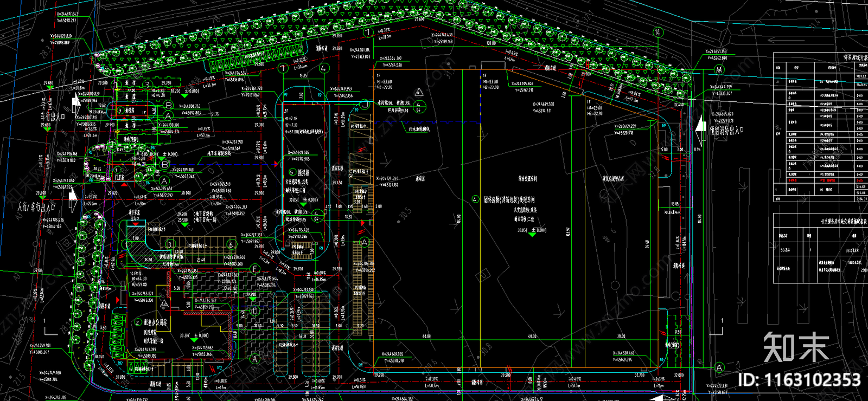
Task: Select the 'L=57.1m' length note
Action: point(203,135)
